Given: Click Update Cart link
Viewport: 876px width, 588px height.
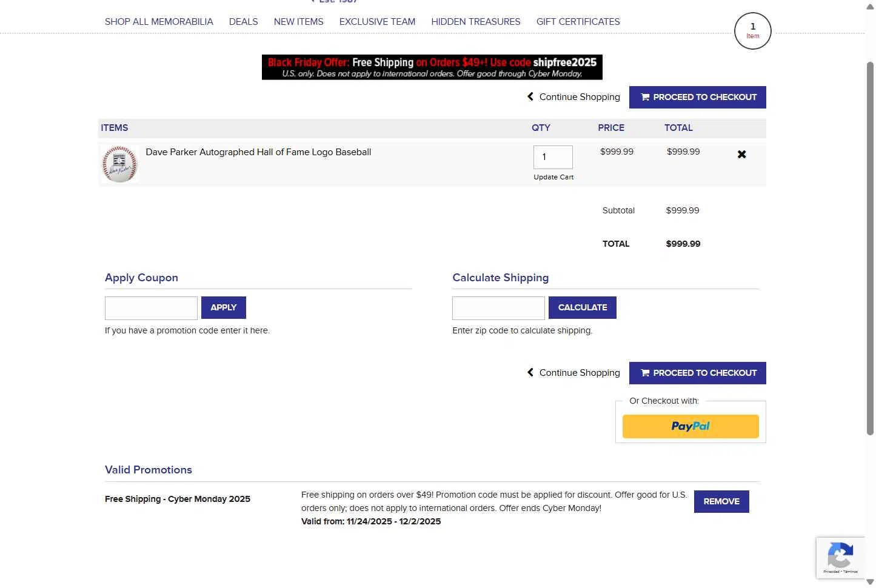Looking at the screenshot, I should click(553, 177).
